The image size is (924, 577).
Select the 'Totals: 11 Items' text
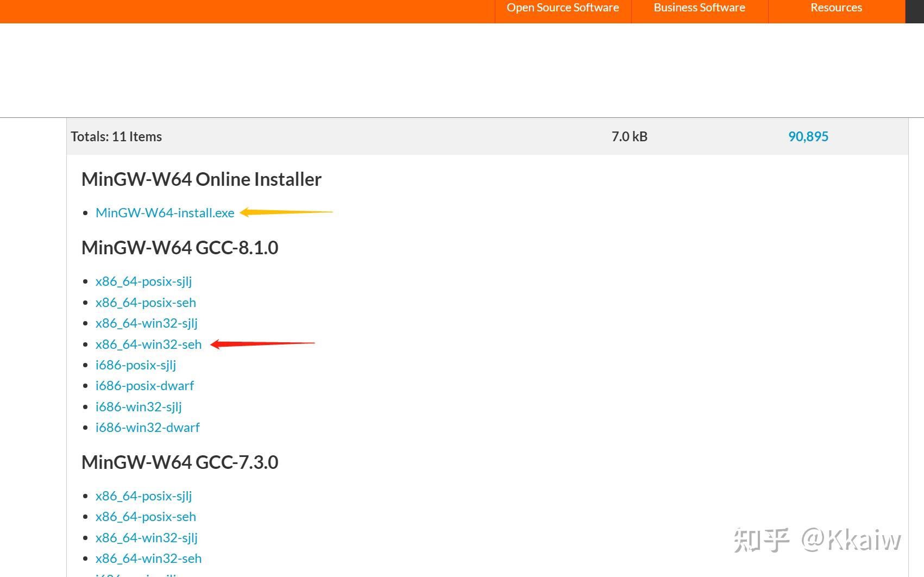coord(116,136)
